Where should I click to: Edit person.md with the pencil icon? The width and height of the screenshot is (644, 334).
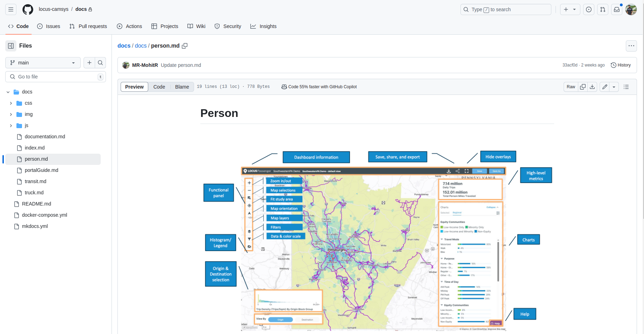click(605, 87)
